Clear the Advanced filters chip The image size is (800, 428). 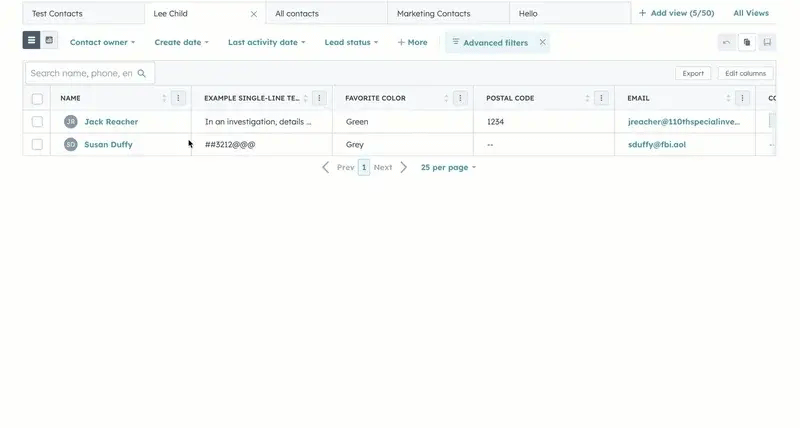pos(542,42)
